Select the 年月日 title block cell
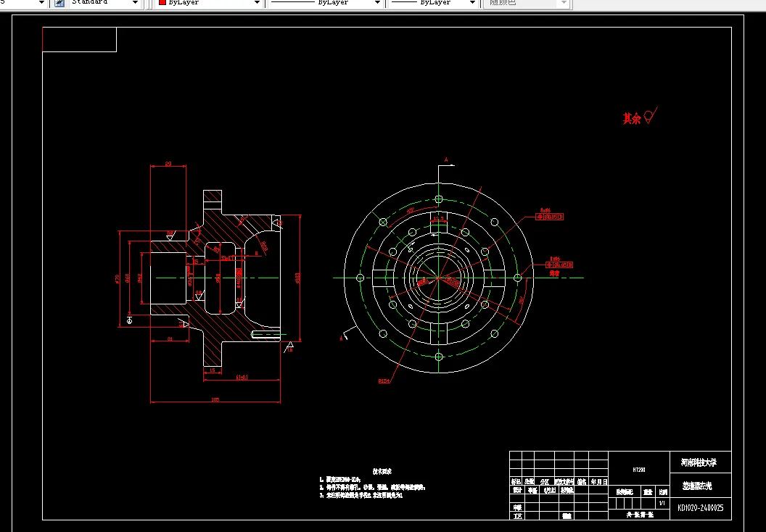Screen dimensions: 766x532 coord(599,482)
